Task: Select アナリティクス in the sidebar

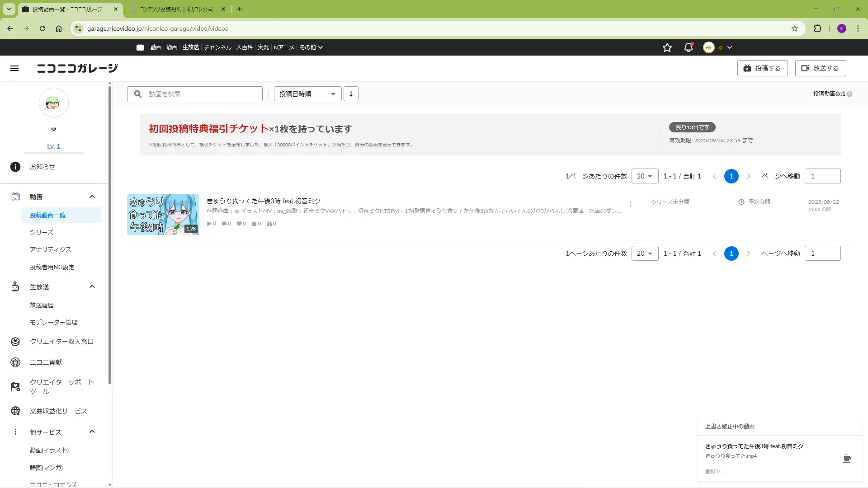Action: coord(51,249)
